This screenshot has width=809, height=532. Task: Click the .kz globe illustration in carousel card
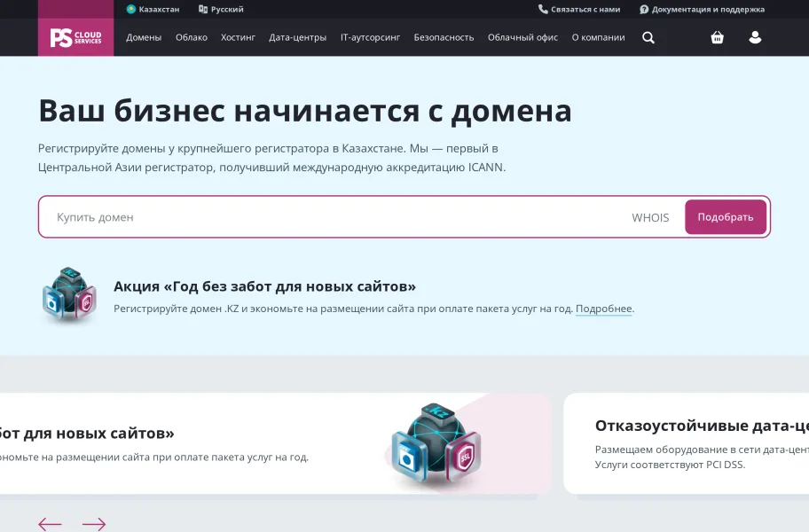coord(436,445)
